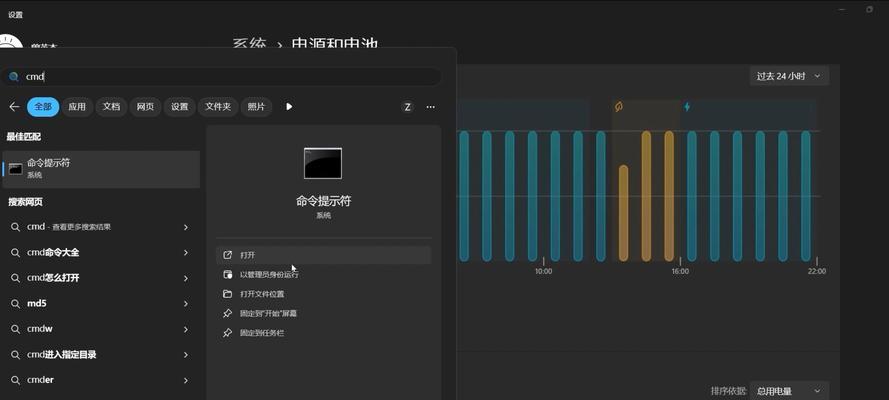
Task: Click the search icon beside cmd怎么打开
Action: tap(16, 278)
